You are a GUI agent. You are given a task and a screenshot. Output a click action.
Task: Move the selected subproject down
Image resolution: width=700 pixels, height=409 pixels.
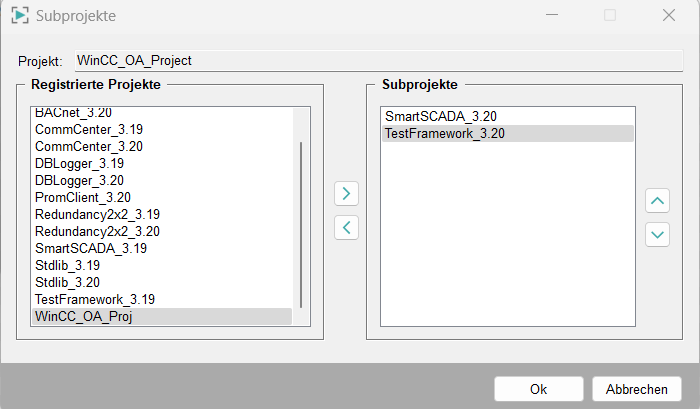click(657, 235)
